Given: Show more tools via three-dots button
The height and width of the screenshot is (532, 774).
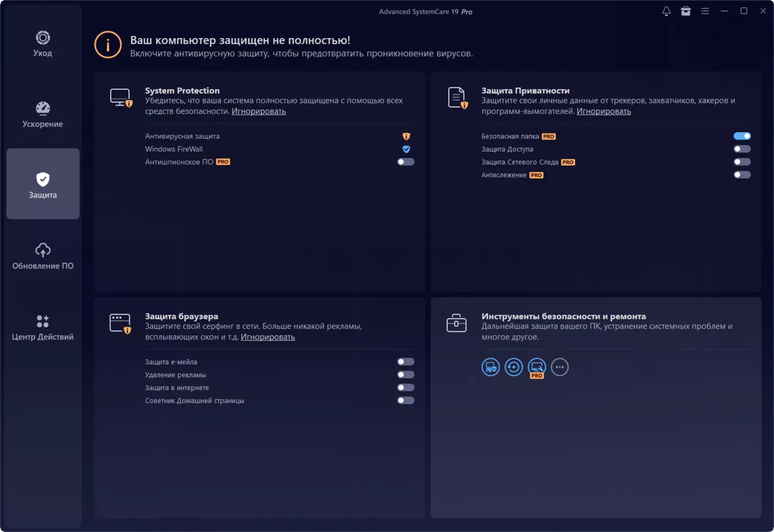Looking at the screenshot, I should click(560, 367).
